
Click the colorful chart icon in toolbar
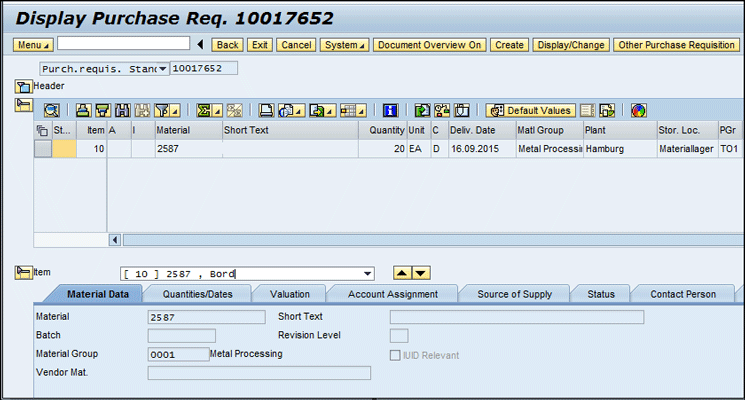coord(638,110)
